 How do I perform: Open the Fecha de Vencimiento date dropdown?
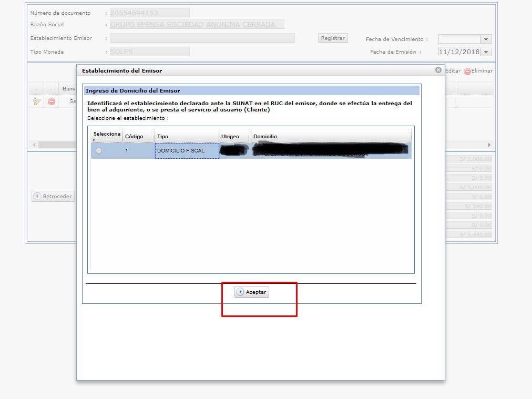(486, 39)
